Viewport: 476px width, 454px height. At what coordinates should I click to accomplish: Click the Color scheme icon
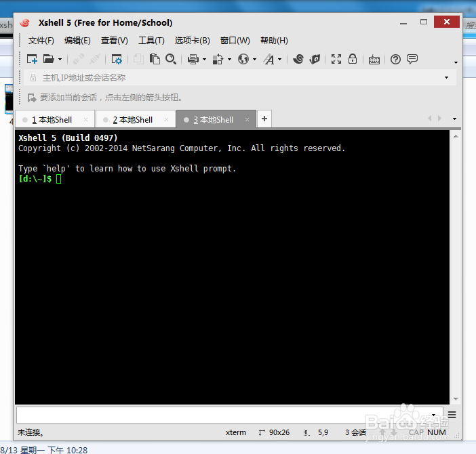tap(218, 59)
